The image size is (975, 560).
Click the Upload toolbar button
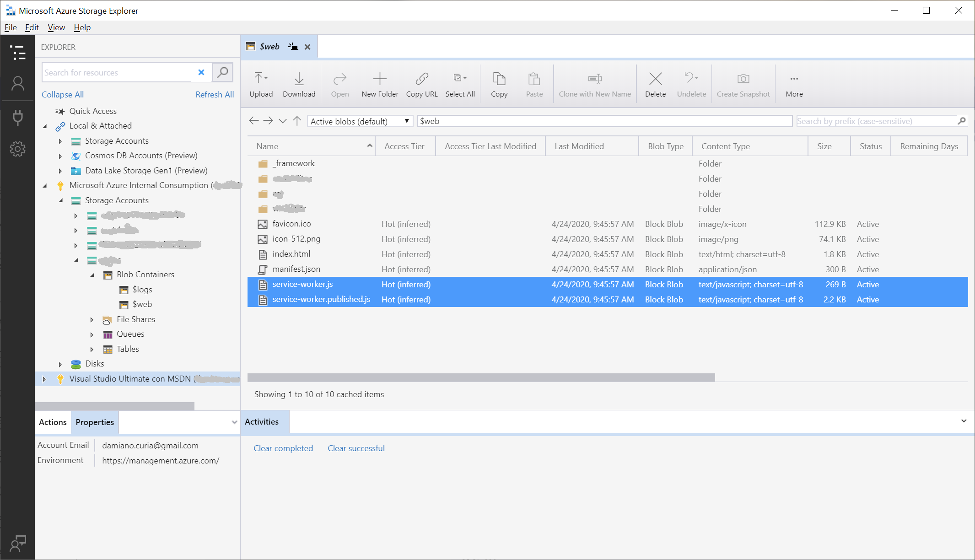tap(261, 85)
